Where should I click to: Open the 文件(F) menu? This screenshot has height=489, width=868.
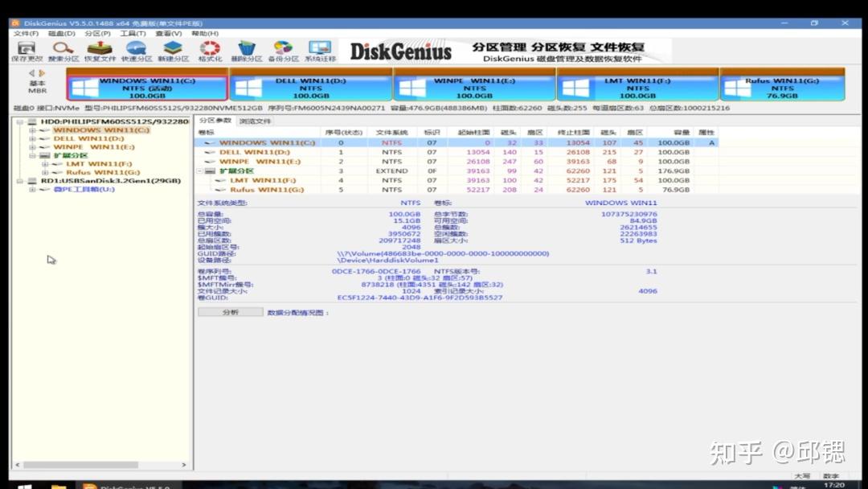pyautogui.click(x=26, y=33)
